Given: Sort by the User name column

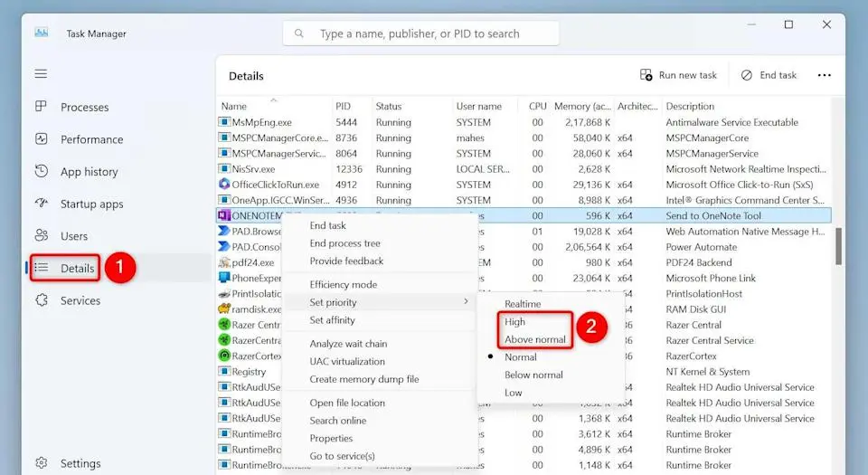Looking at the screenshot, I should coord(479,106).
